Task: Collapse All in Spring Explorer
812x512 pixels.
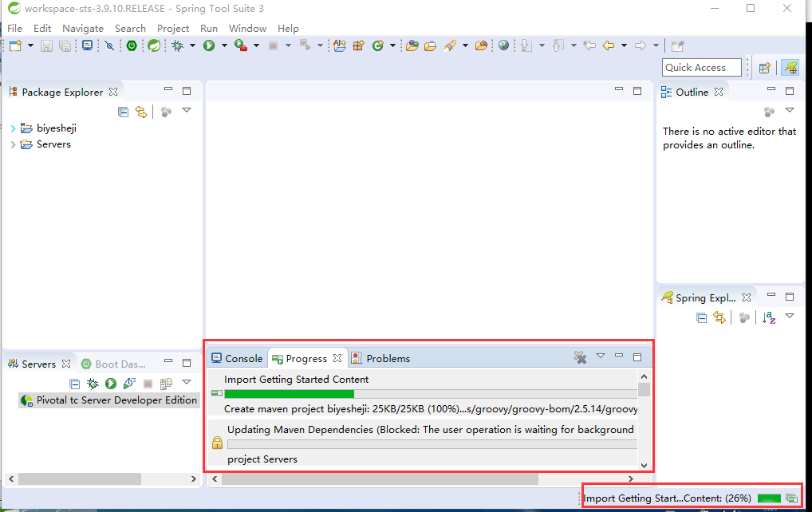Action: pos(701,317)
